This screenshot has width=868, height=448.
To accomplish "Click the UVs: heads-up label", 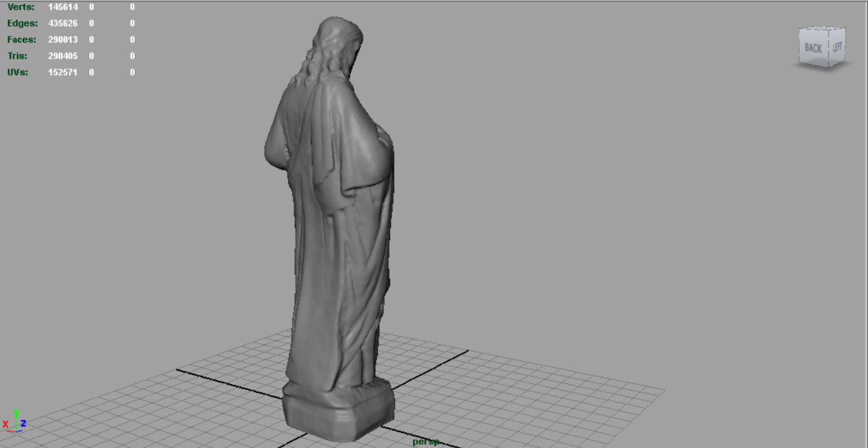I will [18, 72].
